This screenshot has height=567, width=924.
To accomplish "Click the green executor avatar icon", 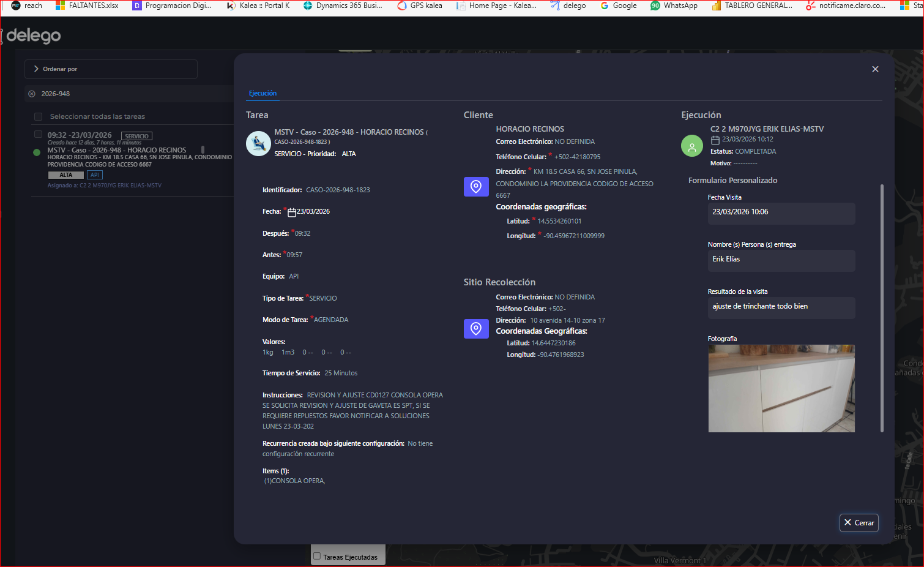I will (692, 146).
